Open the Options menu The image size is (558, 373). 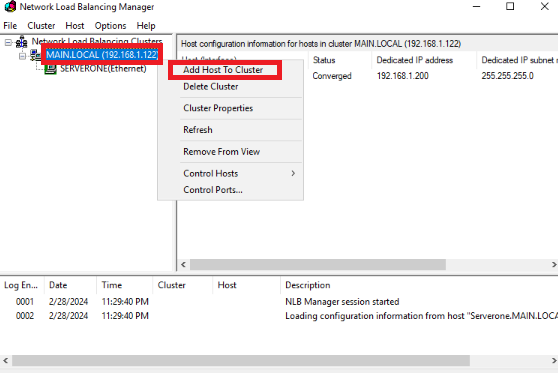point(110,26)
